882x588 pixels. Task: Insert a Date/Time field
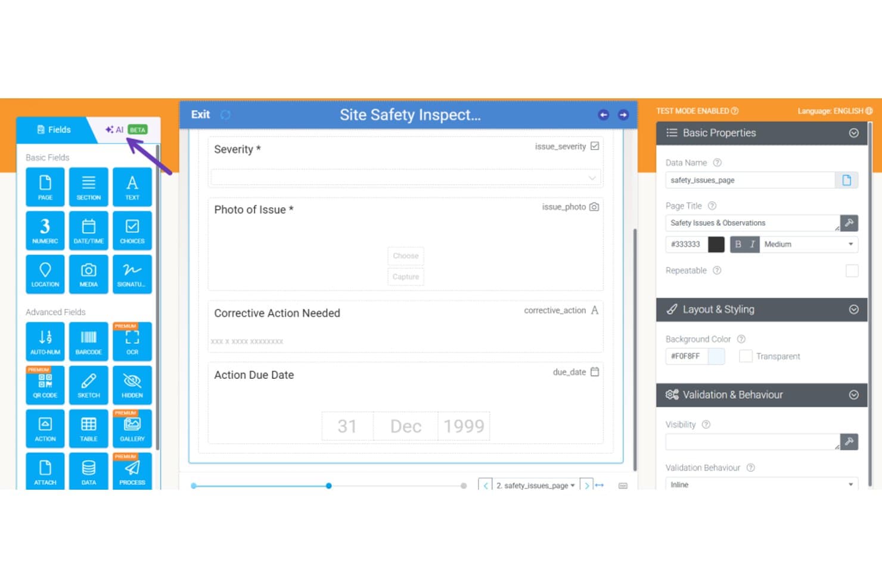point(89,231)
